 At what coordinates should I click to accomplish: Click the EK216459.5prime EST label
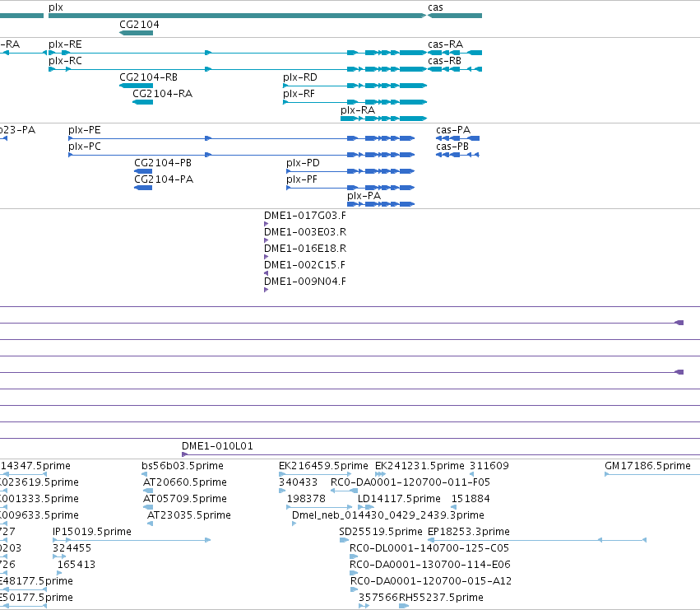[x=323, y=466]
